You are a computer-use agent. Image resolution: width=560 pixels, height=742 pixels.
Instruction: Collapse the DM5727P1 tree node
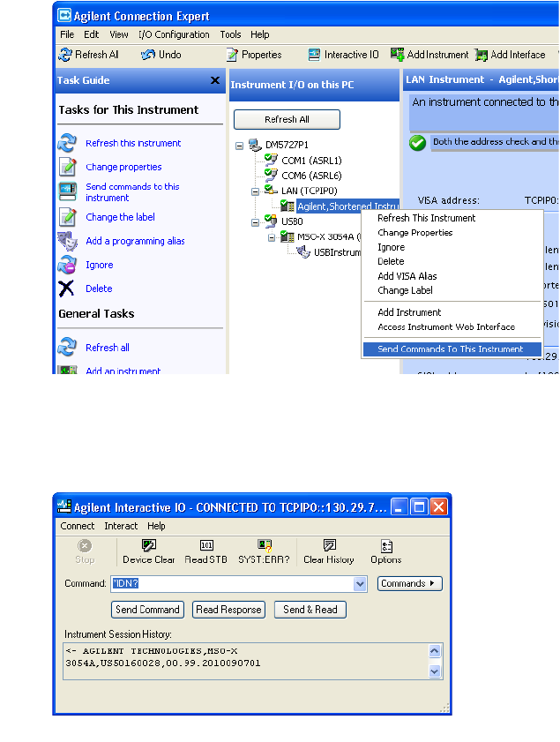pyautogui.click(x=239, y=146)
